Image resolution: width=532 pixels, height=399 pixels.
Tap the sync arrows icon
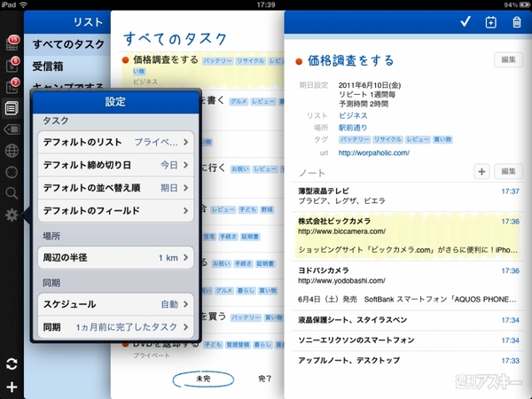click(x=12, y=364)
